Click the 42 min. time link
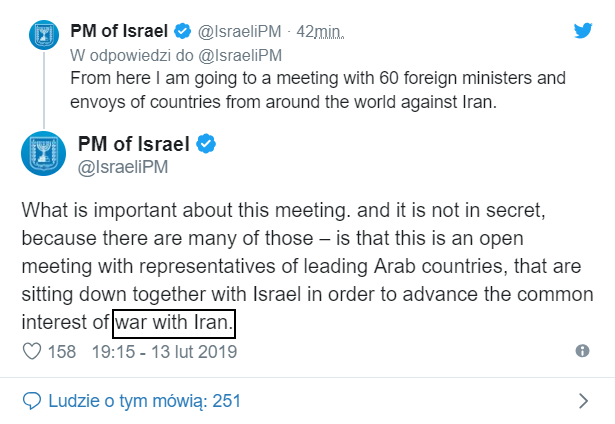Screen dimensions: 615x424 coord(320,31)
